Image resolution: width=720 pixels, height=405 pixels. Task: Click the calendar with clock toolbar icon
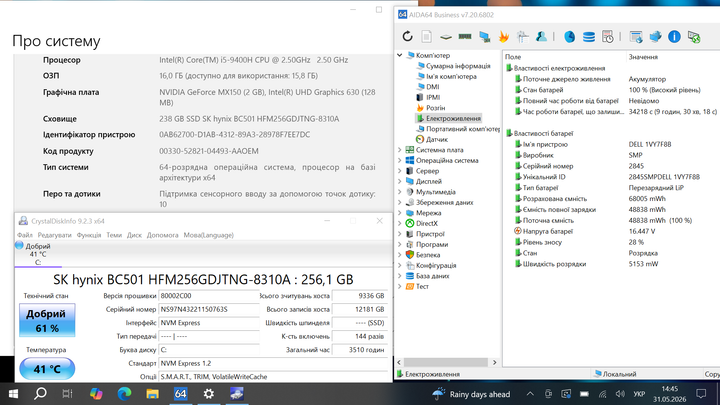click(x=608, y=37)
